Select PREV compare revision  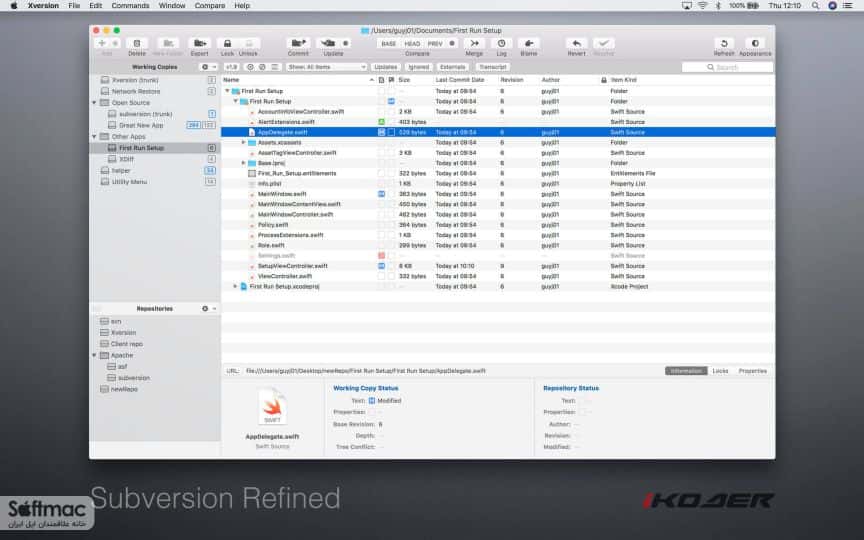pos(435,44)
